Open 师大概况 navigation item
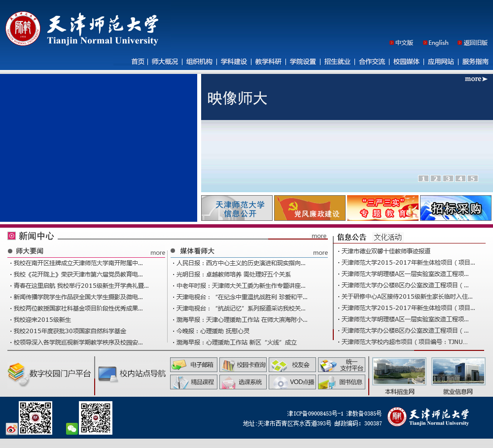 tap(165, 62)
